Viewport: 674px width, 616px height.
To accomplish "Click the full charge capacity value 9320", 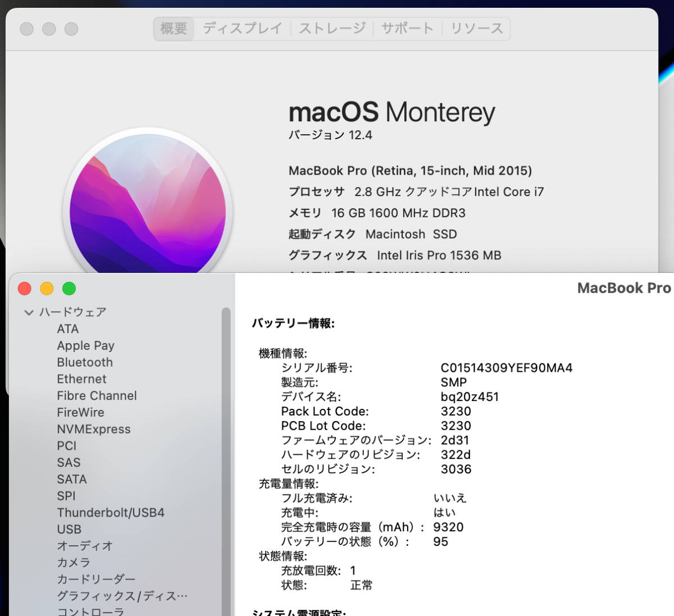I will click(x=448, y=527).
